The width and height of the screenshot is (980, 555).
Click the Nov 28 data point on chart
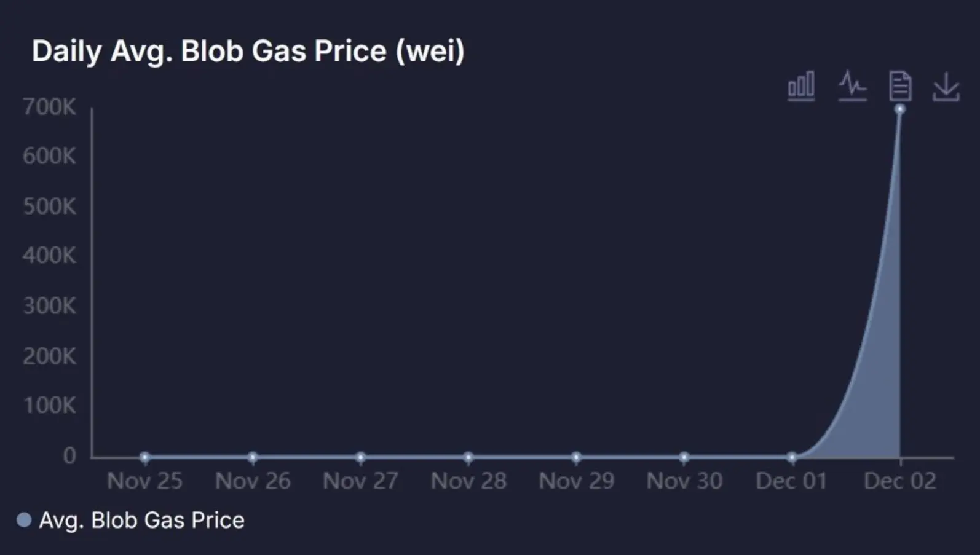(467, 457)
